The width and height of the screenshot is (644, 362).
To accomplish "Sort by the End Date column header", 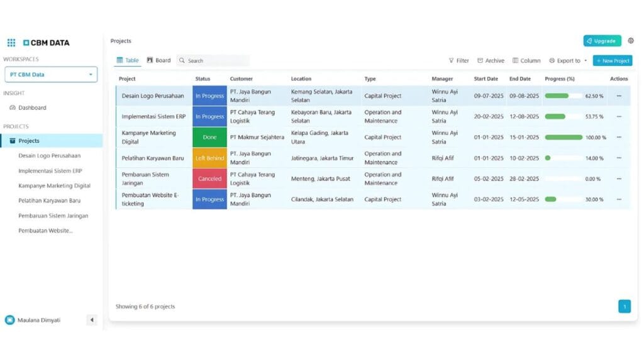I will point(520,79).
